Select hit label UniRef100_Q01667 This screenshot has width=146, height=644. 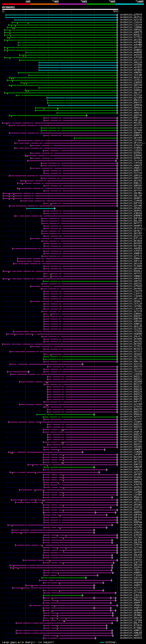131,477
